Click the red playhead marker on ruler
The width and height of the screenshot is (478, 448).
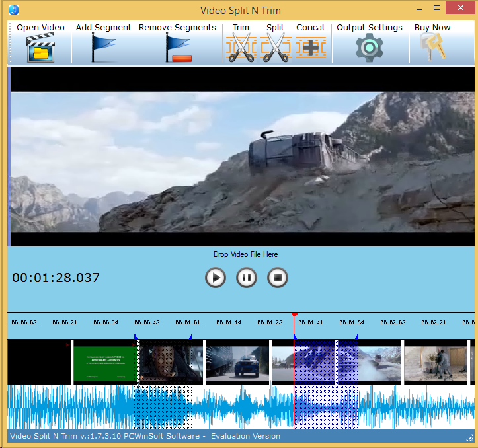(x=294, y=314)
